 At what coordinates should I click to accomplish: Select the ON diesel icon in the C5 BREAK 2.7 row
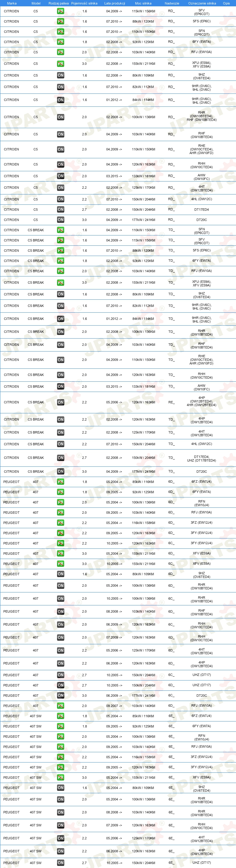pos(60,458)
